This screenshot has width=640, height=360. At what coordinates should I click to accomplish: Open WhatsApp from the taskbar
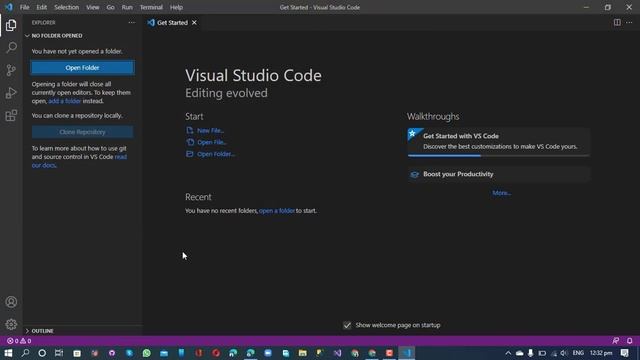pos(147,353)
